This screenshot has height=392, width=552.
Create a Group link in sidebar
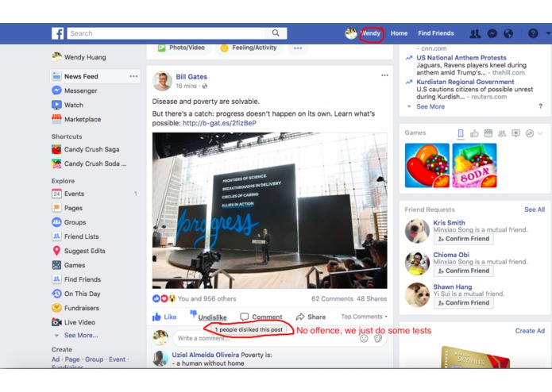[x=94, y=359]
